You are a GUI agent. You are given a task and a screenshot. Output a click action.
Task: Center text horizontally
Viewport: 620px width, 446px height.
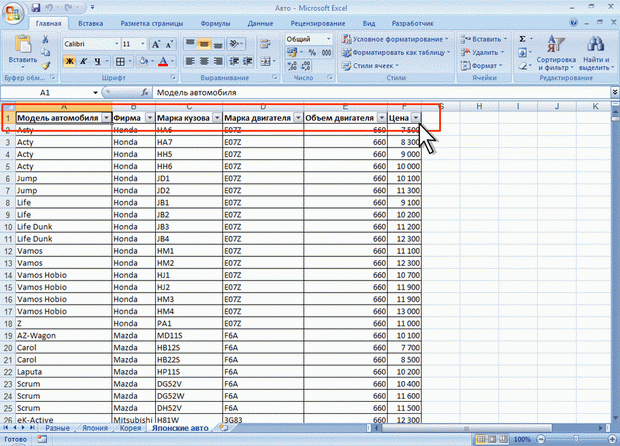[x=204, y=61]
